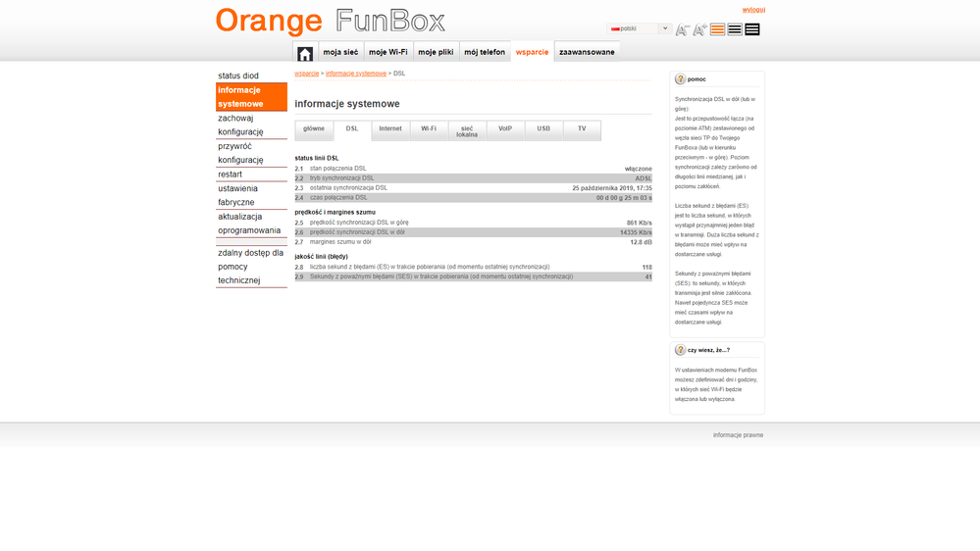Click the 'jakość linii (błędy)' heading
This screenshot has width=980, height=551.
pos(321,256)
